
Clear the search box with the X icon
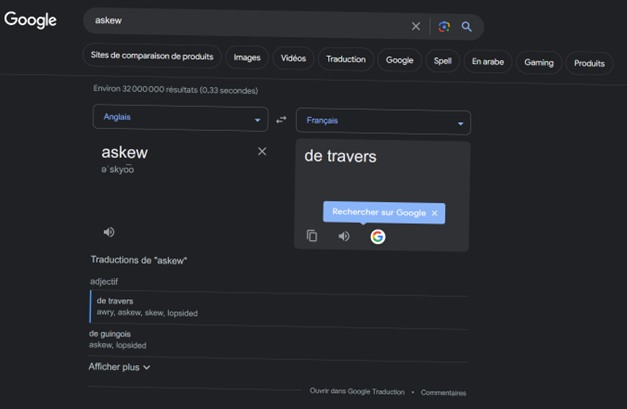(416, 26)
